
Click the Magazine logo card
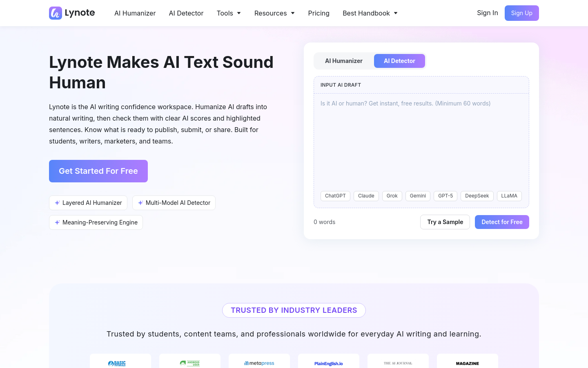pyautogui.click(x=468, y=361)
